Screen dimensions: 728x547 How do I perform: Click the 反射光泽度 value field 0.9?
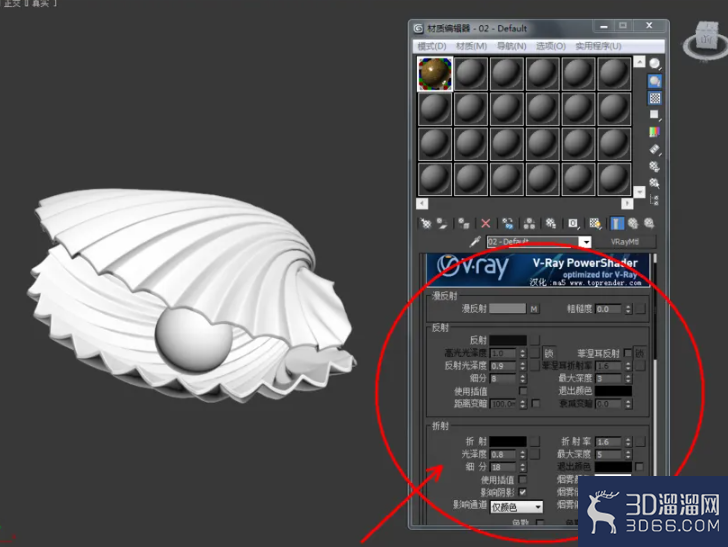(x=504, y=366)
